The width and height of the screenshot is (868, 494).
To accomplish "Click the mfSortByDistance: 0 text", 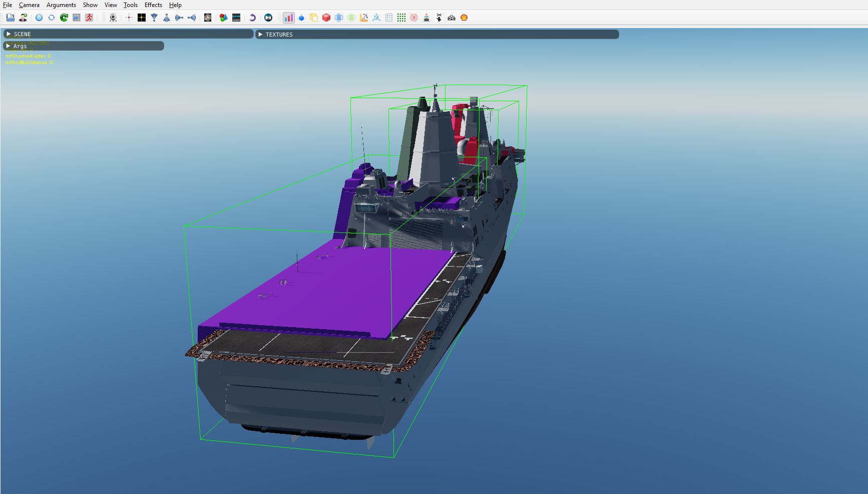I will 29,63.
